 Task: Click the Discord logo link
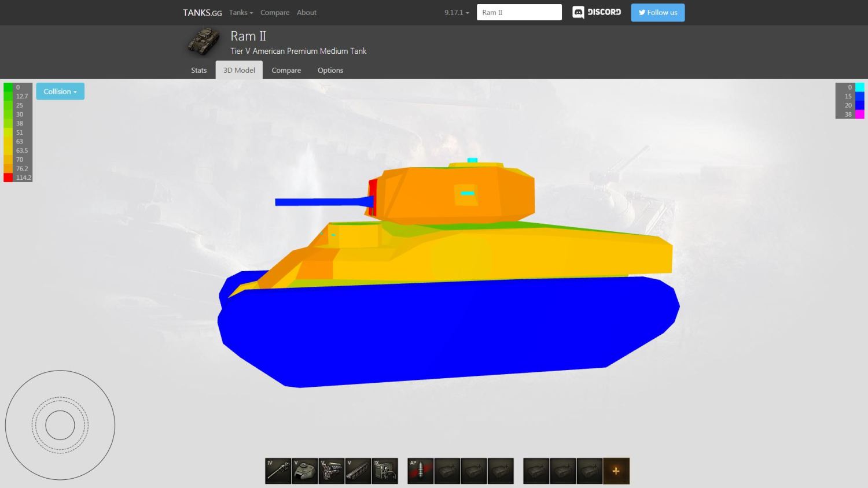click(x=597, y=12)
